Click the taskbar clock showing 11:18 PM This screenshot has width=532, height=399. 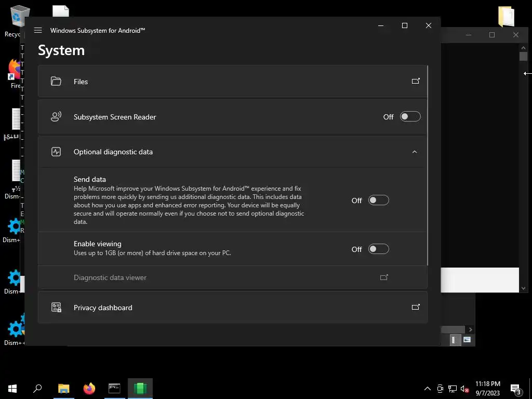[487, 389]
